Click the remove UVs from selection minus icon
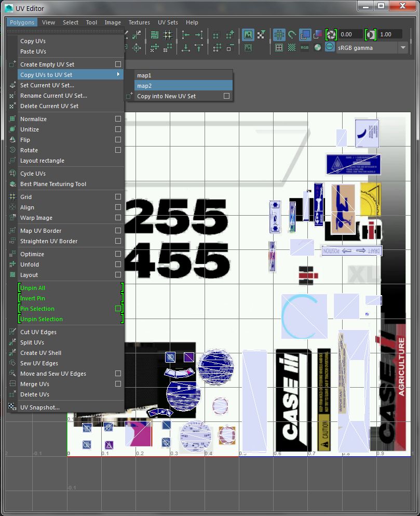Viewport: 420px width, 516px height. click(x=230, y=48)
